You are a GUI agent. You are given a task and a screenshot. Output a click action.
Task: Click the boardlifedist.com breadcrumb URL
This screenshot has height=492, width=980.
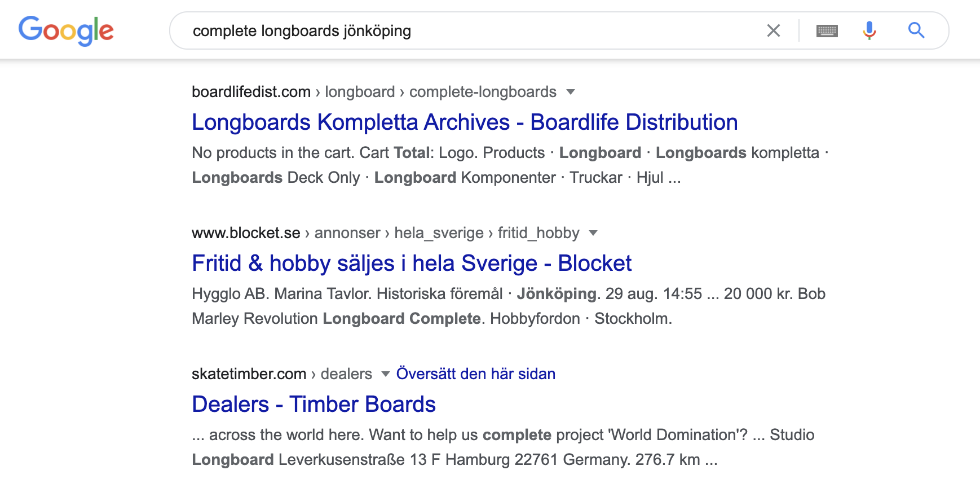[x=374, y=92]
